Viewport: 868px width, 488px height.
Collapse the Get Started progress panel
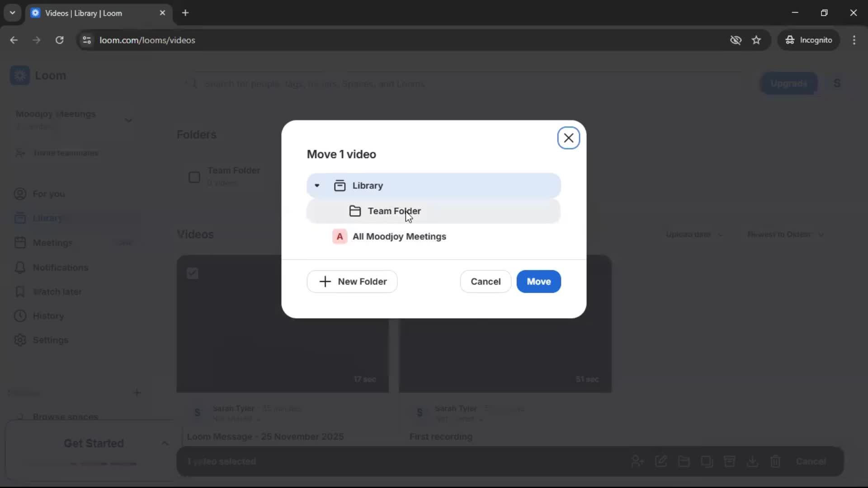165,443
